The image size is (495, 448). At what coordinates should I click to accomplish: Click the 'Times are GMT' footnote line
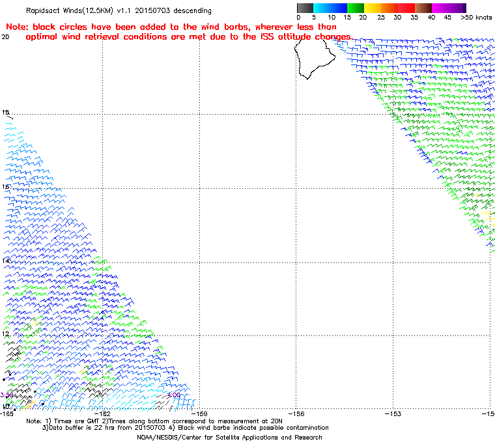pyautogui.click(x=154, y=421)
